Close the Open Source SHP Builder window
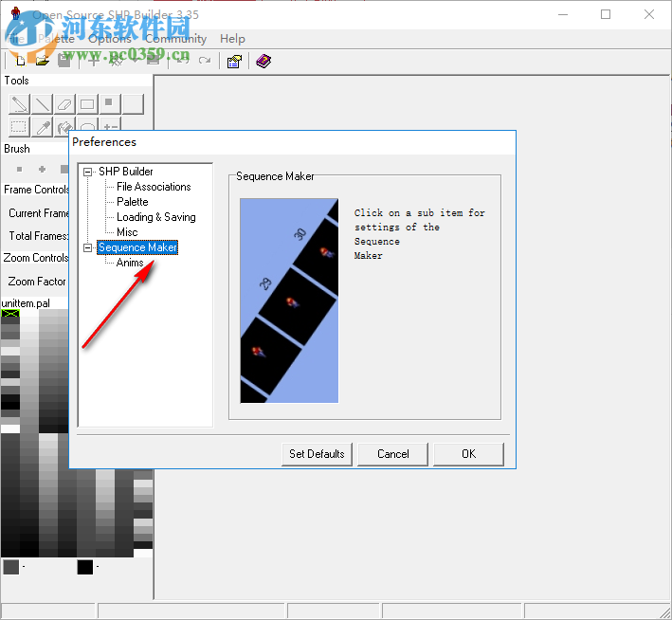The width and height of the screenshot is (672, 620). (649, 14)
